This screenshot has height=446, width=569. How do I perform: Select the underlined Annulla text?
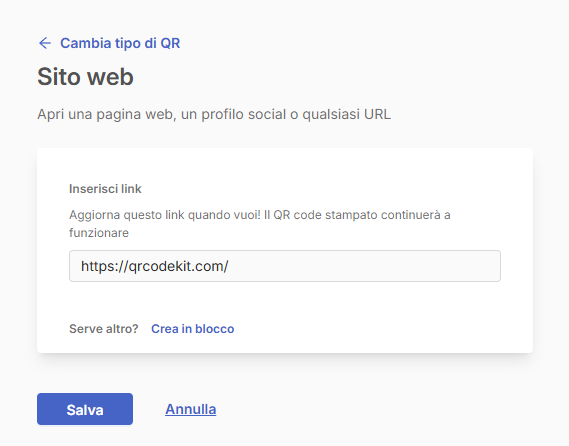[191, 409]
